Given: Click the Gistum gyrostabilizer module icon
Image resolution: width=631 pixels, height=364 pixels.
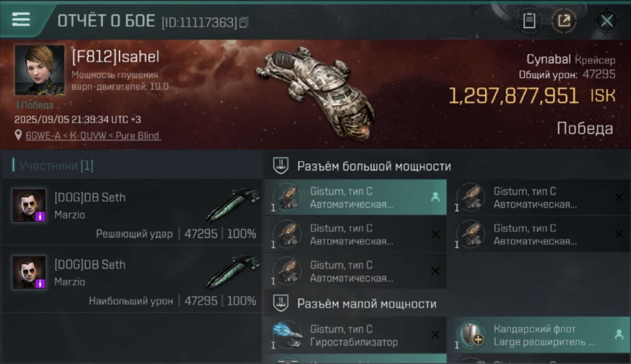Looking at the screenshot, I should tap(287, 335).
